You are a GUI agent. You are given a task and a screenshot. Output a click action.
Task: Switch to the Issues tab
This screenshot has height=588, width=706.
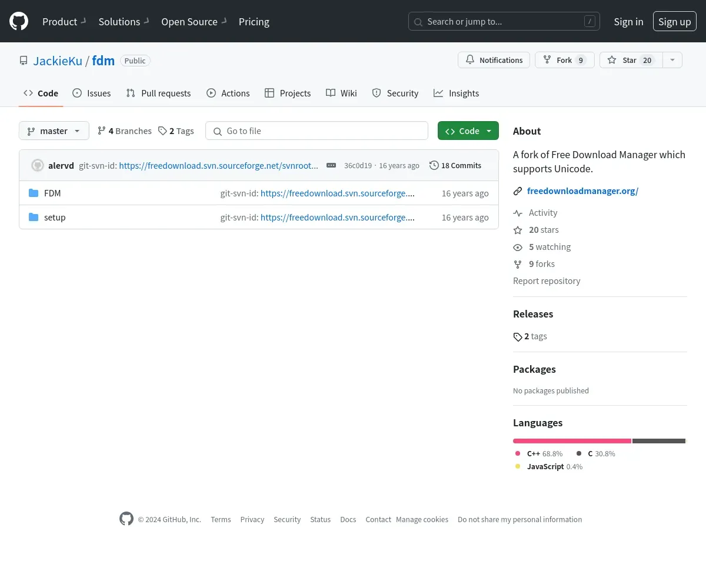click(92, 93)
